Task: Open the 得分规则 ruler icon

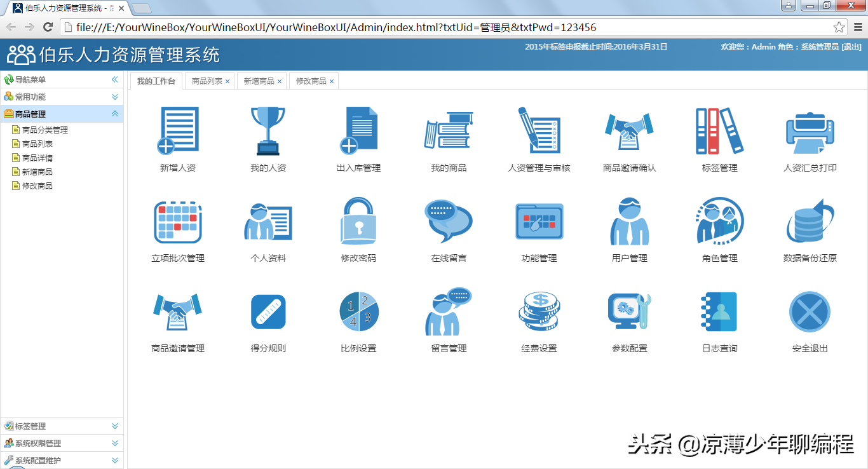Action: pos(268,311)
